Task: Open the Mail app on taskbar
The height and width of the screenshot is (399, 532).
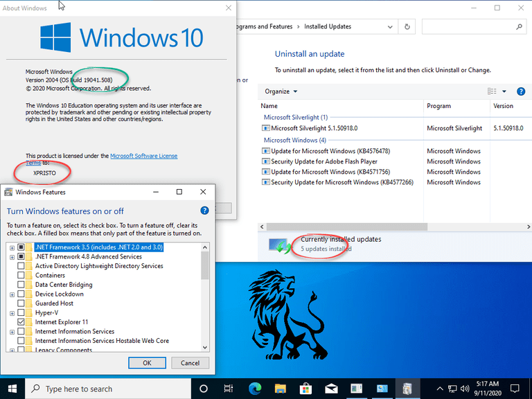Action: pos(331,389)
